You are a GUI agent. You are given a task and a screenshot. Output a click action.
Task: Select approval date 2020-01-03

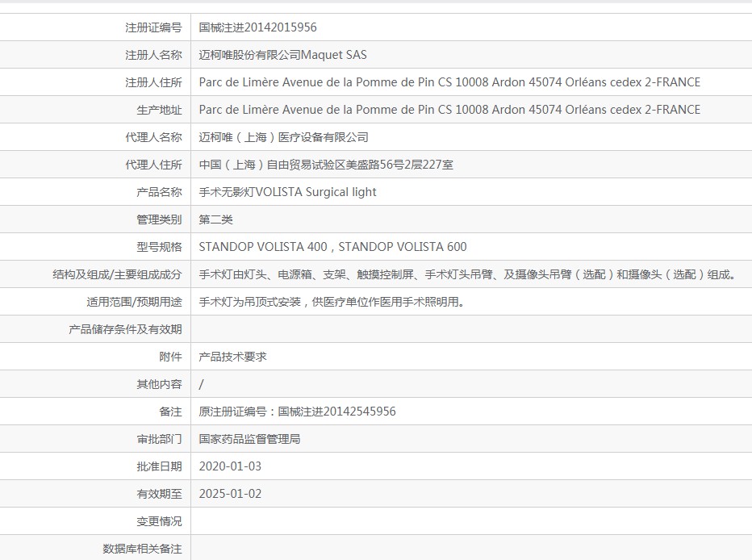click(x=230, y=466)
